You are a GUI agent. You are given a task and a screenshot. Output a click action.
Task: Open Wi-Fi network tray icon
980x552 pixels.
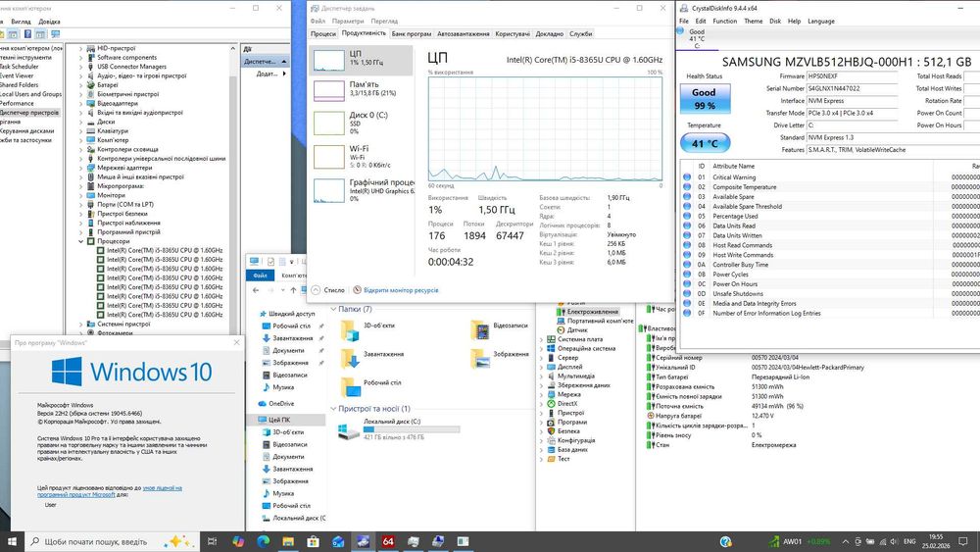click(x=883, y=541)
